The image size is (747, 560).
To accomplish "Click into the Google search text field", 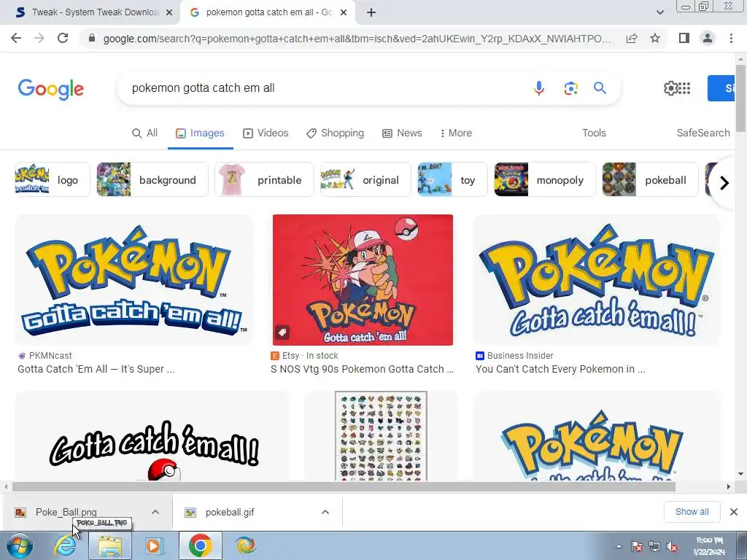I will 324,88.
